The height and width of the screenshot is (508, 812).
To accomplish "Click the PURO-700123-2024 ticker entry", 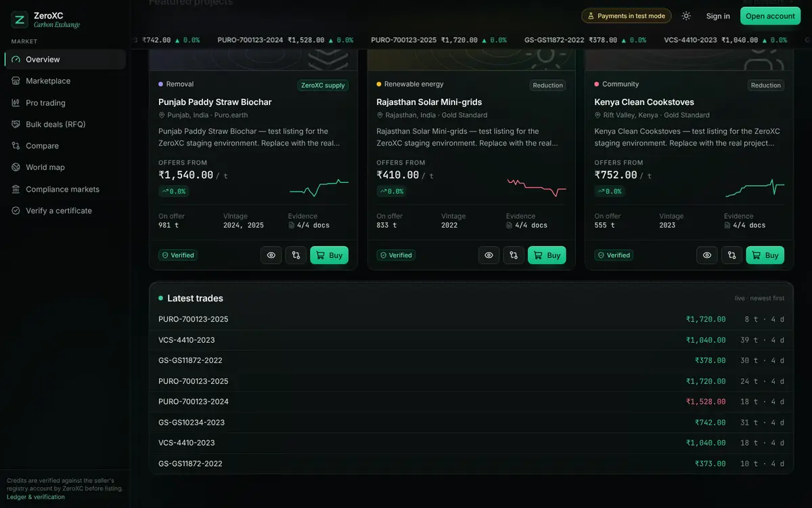I will click(x=285, y=40).
